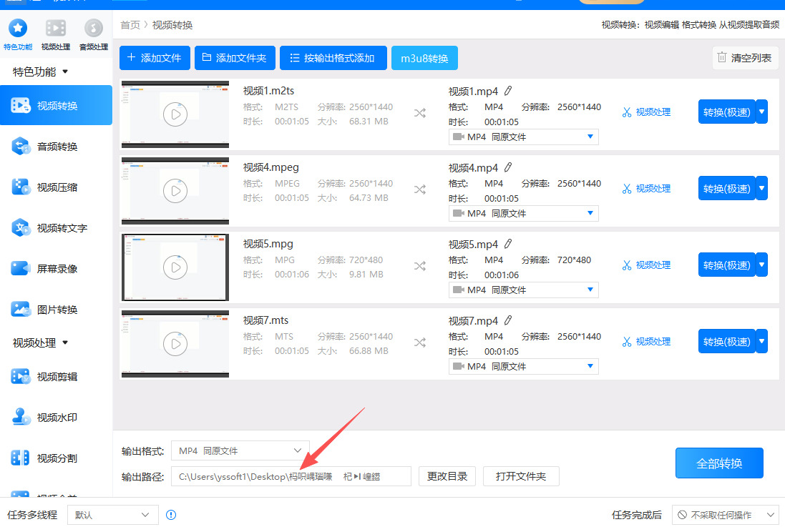The image size is (785, 532).
Task: Open arrow next to 视频1 转换(极速) button
Action: click(x=762, y=112)
